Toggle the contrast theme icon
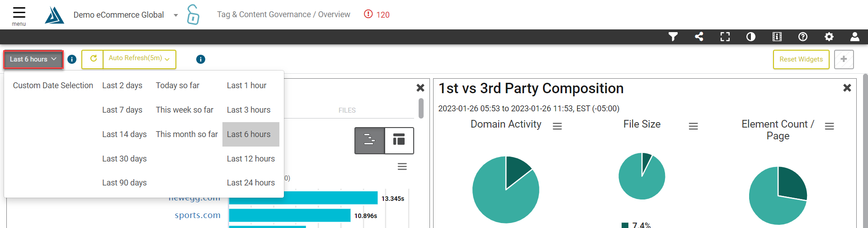This screenshot has height=228, width=868. [751, 37]
